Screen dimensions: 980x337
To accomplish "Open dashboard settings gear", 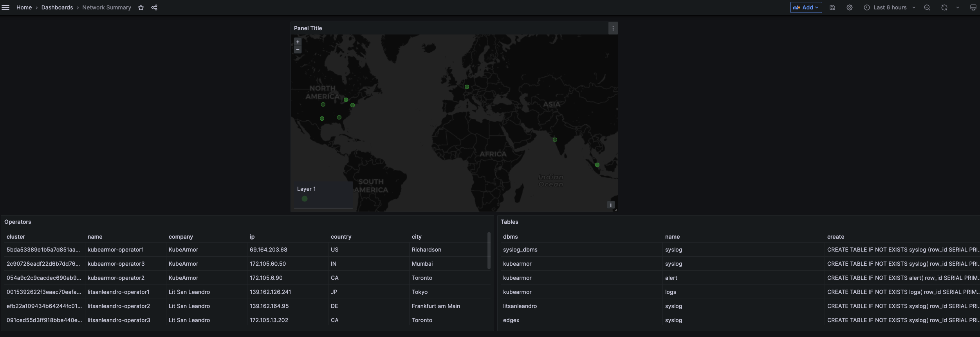I will [x=850, y=7].
